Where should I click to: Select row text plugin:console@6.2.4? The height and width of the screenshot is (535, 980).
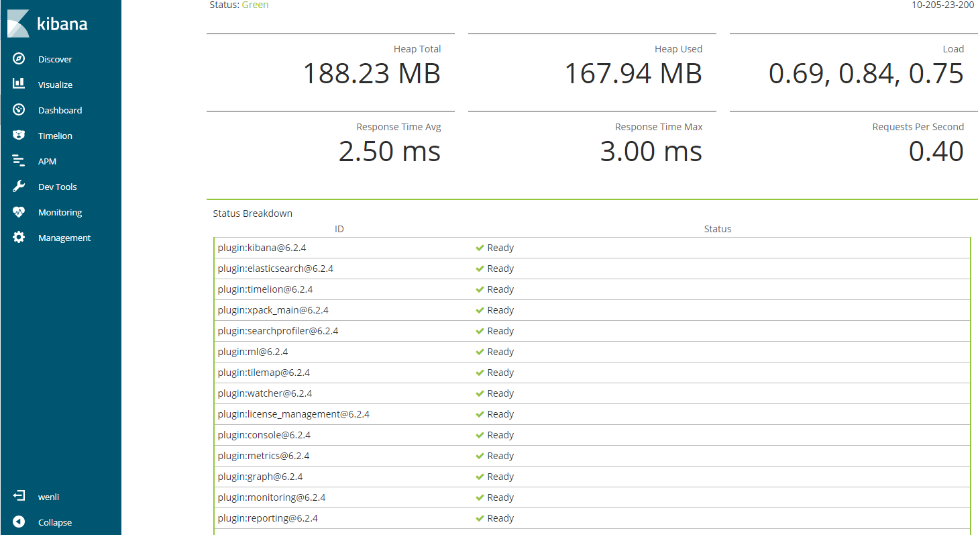tap(264, 435)
